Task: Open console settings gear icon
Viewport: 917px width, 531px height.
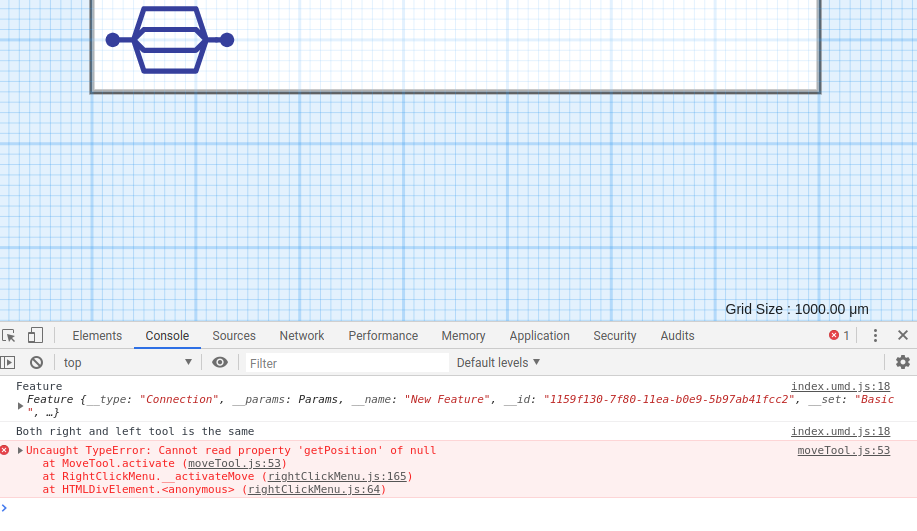Action: 903,362
